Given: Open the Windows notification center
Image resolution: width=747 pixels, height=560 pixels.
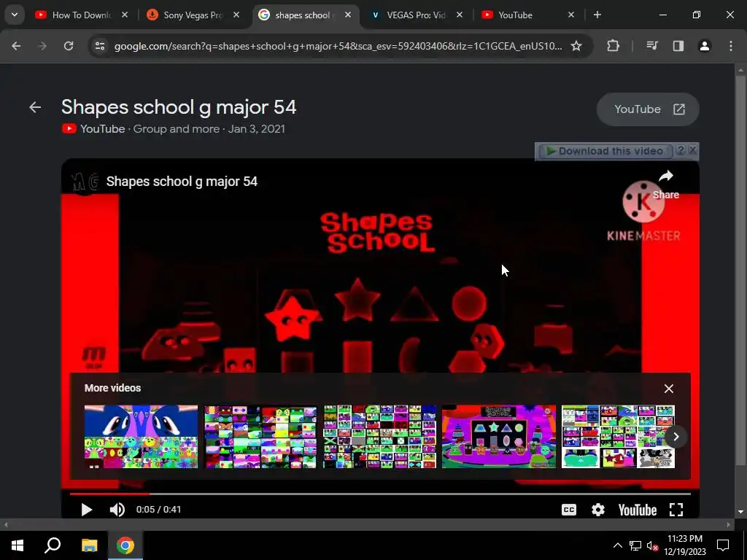Looking at the screenshot, I should [723, 545].
